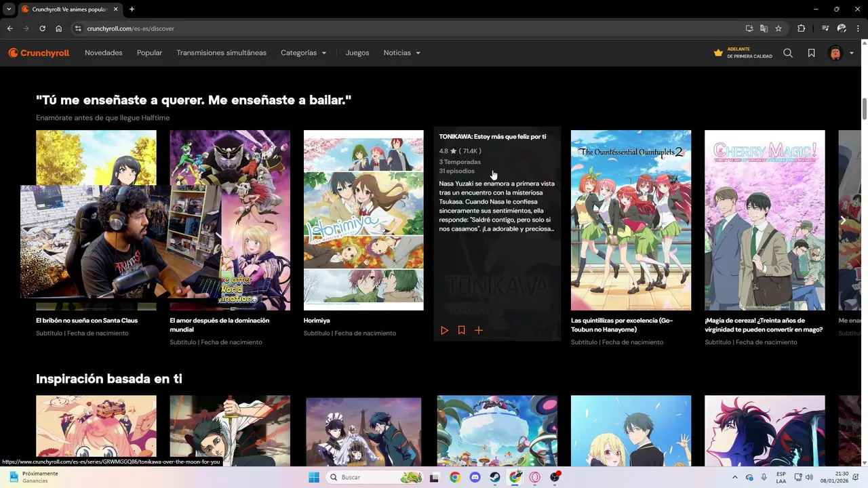868x488 pixels.
Task: Show next titles in romance carousel
Action: pos(843,220)
